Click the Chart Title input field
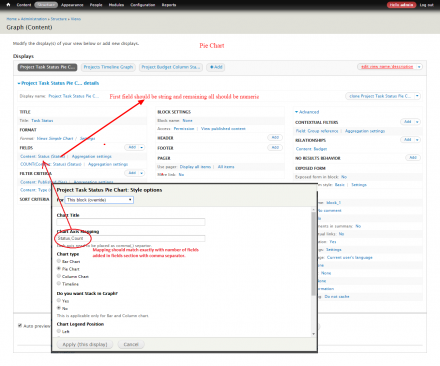This screenshot has height=366, width=440. tap(131, 222)
